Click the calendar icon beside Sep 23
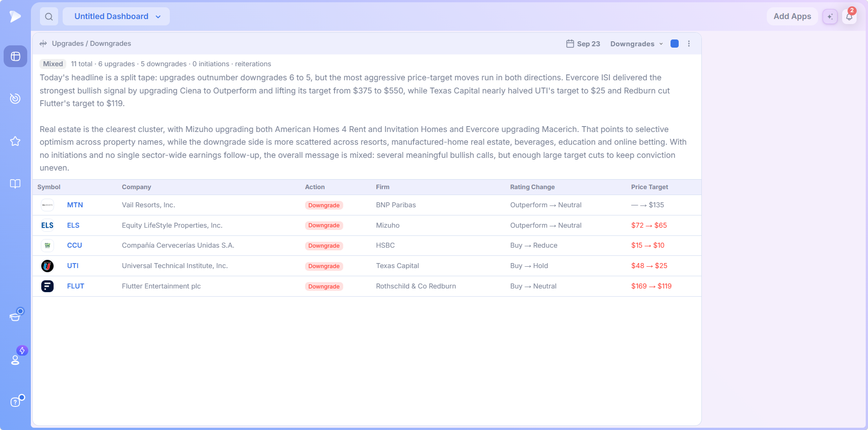 570,44
